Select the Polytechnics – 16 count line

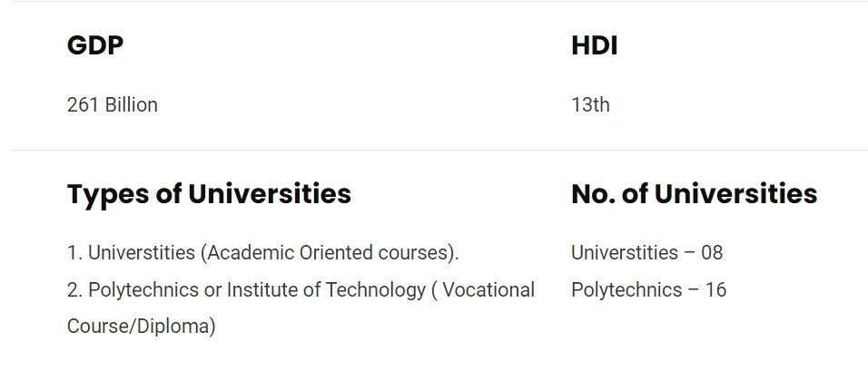coord(648,290)
